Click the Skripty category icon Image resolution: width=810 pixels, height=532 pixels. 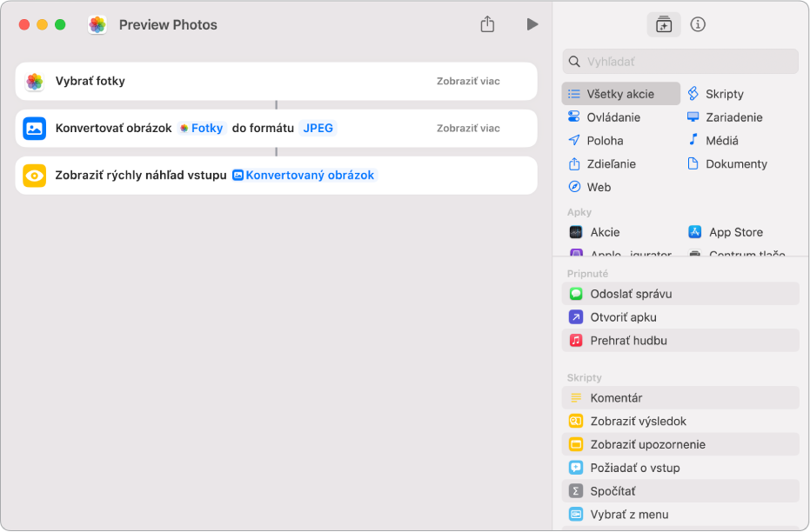693,93
